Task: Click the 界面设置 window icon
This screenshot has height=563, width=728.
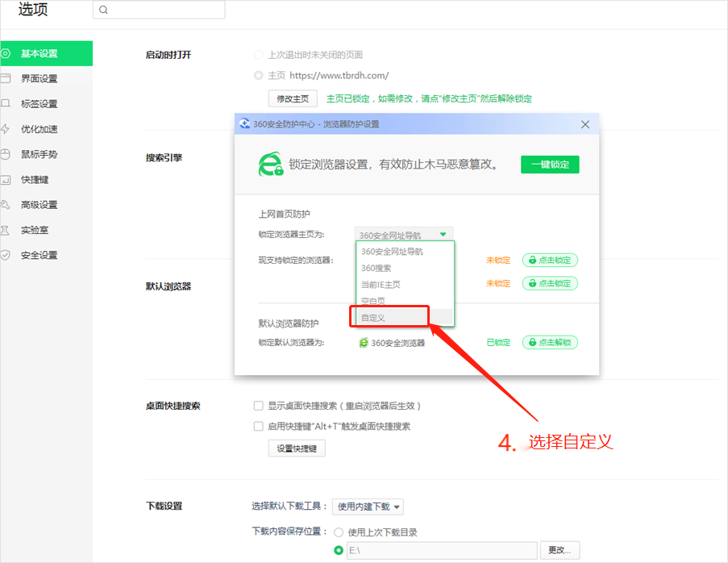Action: [x=6, y=78]
